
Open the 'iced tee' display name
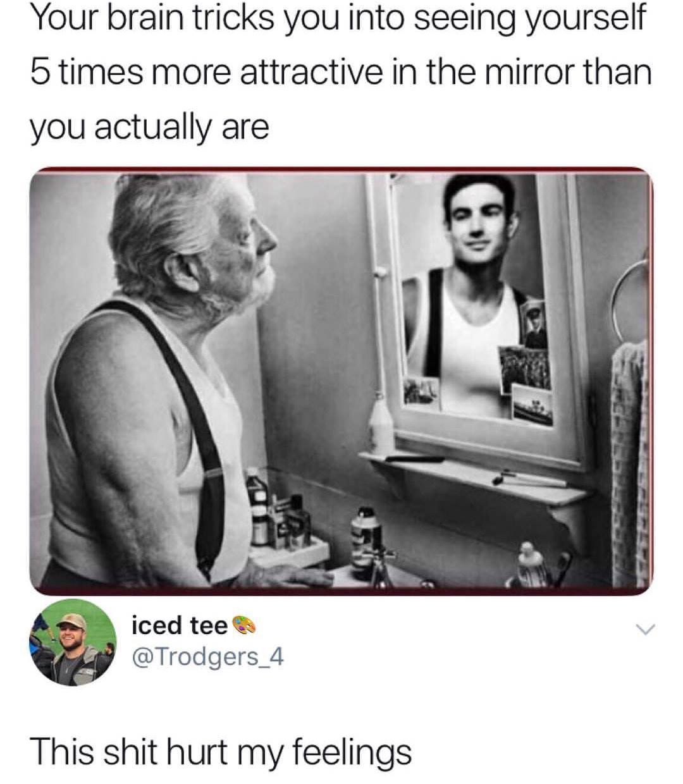[179, 625]
